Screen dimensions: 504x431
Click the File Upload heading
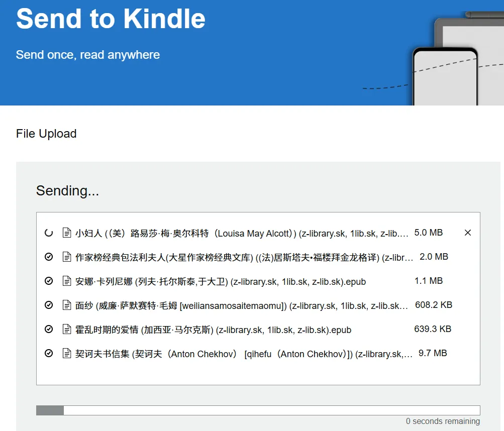pyautogui.click(x=46, y=134)
